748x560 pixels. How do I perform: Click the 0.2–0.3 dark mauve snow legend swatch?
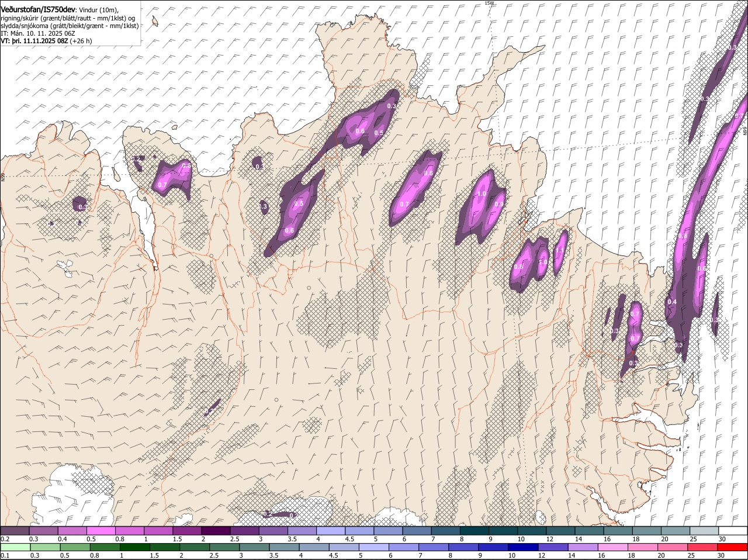click(x=15, y=531)
